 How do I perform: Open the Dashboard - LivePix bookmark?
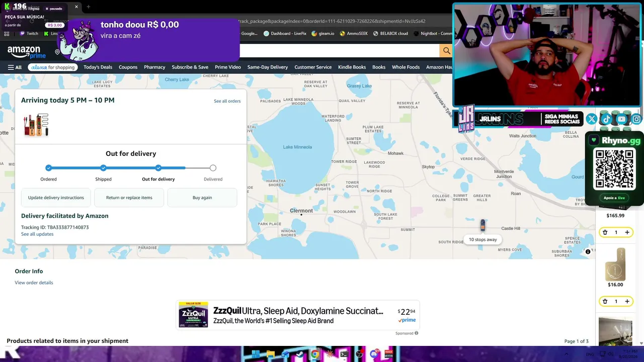tap(285, 34)
